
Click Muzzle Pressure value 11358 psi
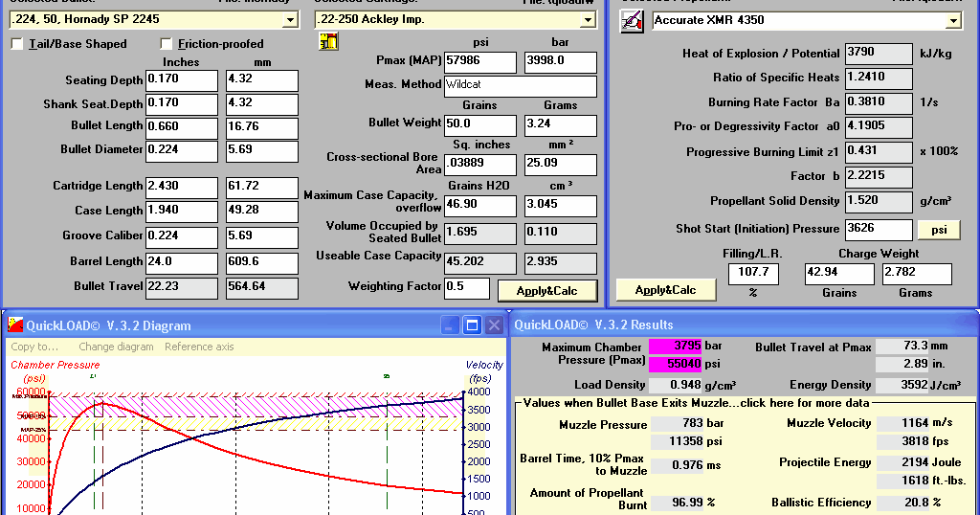678,442
